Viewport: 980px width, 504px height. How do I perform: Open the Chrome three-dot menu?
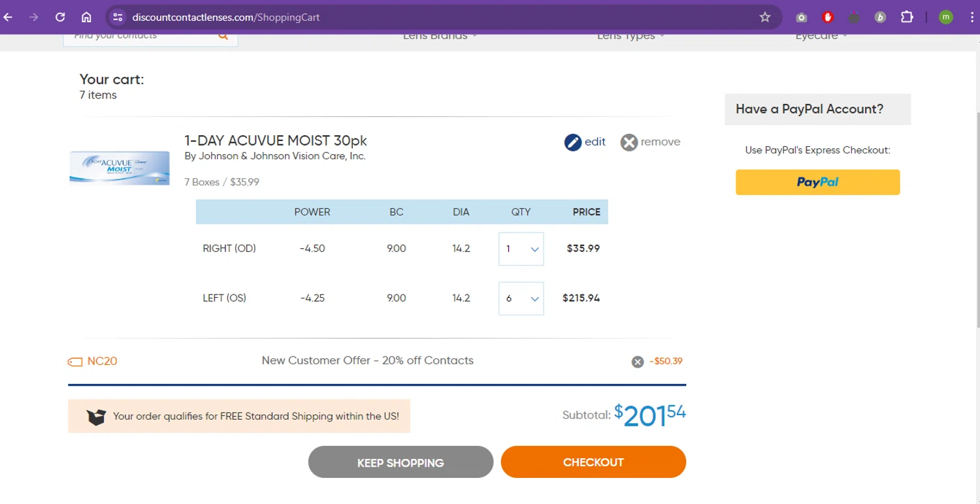[x=972, y=17]
